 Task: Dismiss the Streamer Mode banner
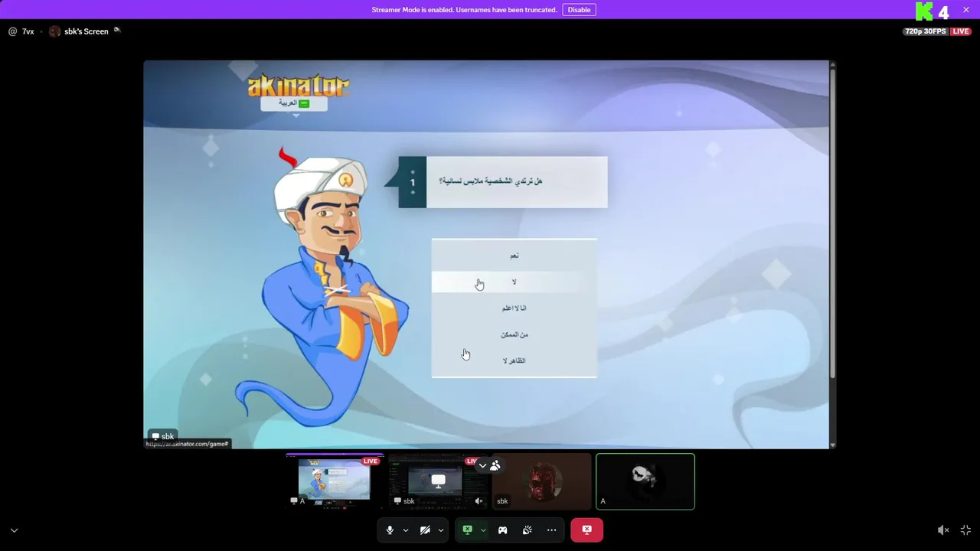coord(966,10)
